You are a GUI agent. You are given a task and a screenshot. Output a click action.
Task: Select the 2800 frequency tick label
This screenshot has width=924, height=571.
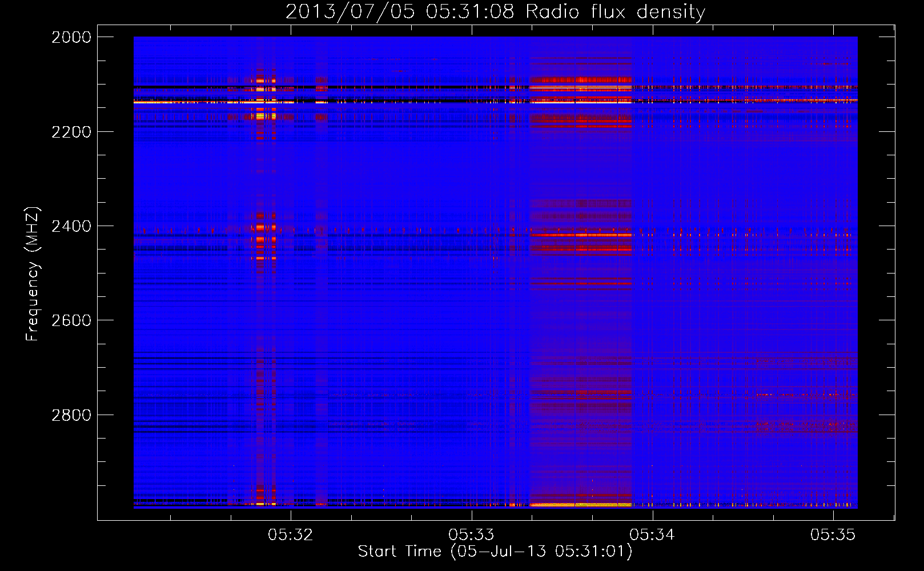(71, 415)
